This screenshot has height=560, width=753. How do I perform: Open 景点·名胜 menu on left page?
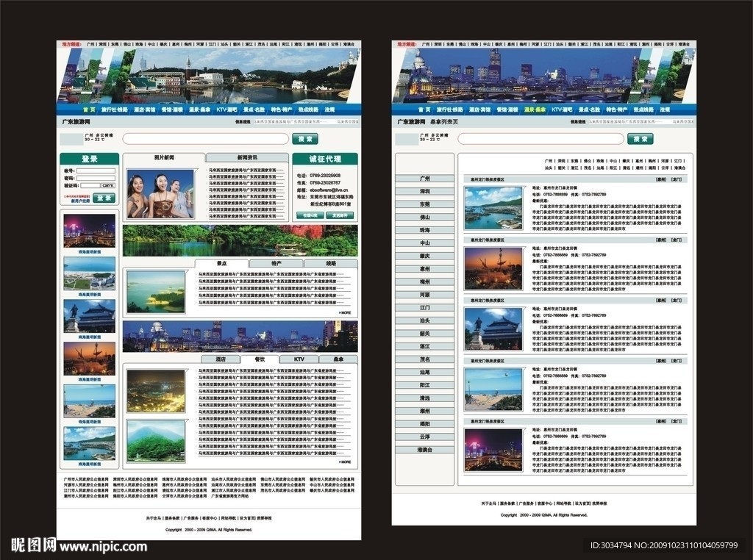tap(254, 110)
